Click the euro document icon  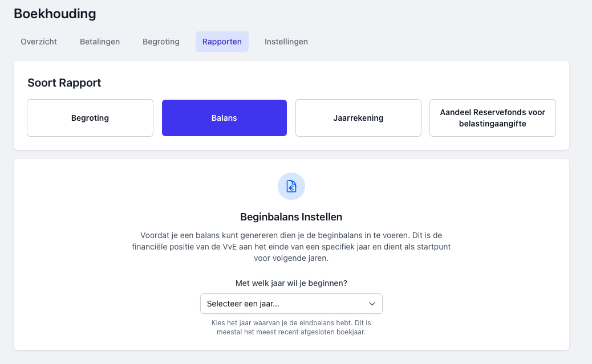(291, 186)
